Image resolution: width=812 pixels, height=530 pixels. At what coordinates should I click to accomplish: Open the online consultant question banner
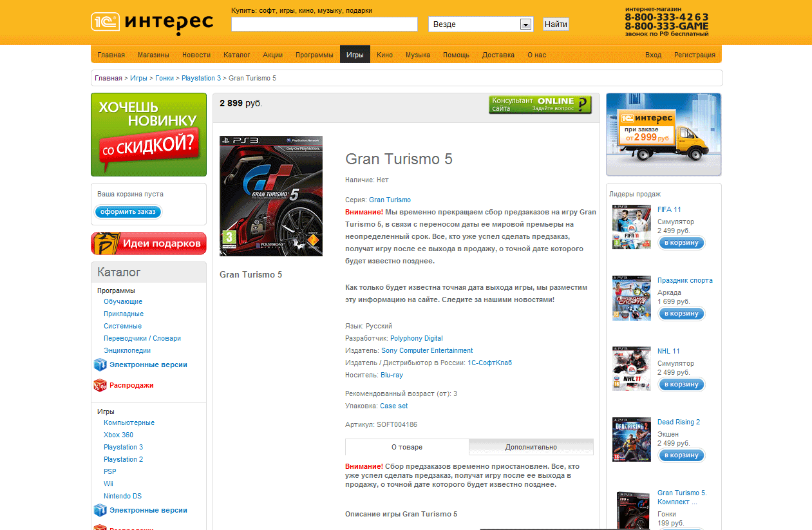click(540, 104)
